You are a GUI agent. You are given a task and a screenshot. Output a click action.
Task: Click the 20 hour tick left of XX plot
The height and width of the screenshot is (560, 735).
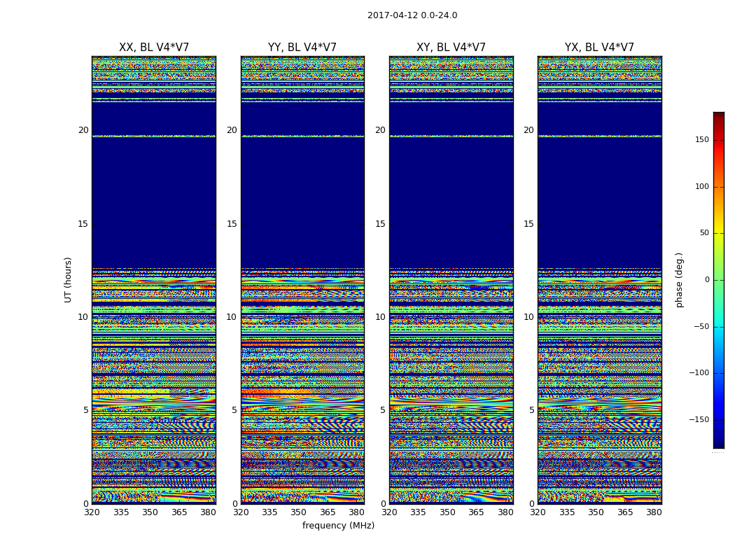[x=83, y=130]
